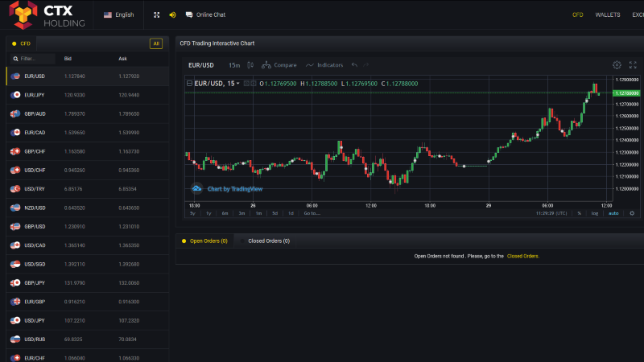Switch to Open Orders (0) tab

204,241
